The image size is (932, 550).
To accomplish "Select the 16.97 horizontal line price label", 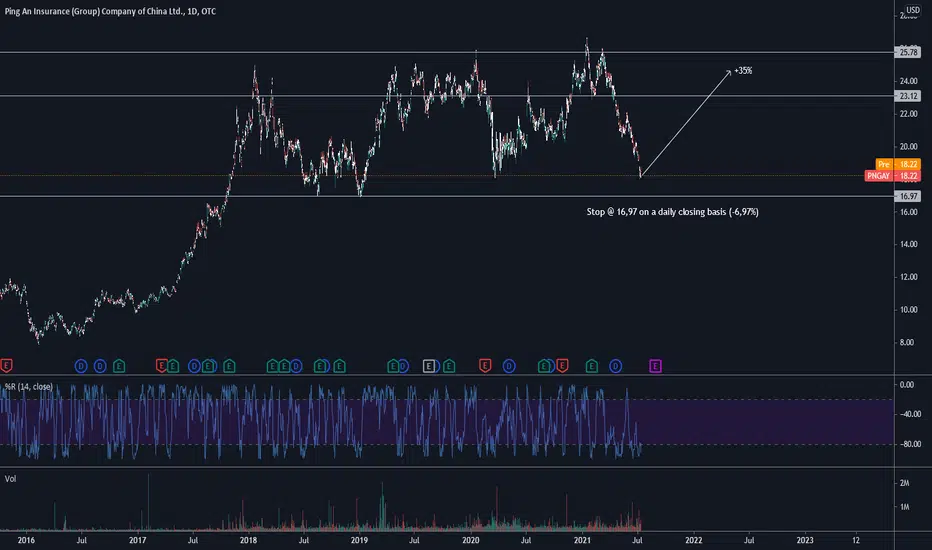I will pos(908,196).
